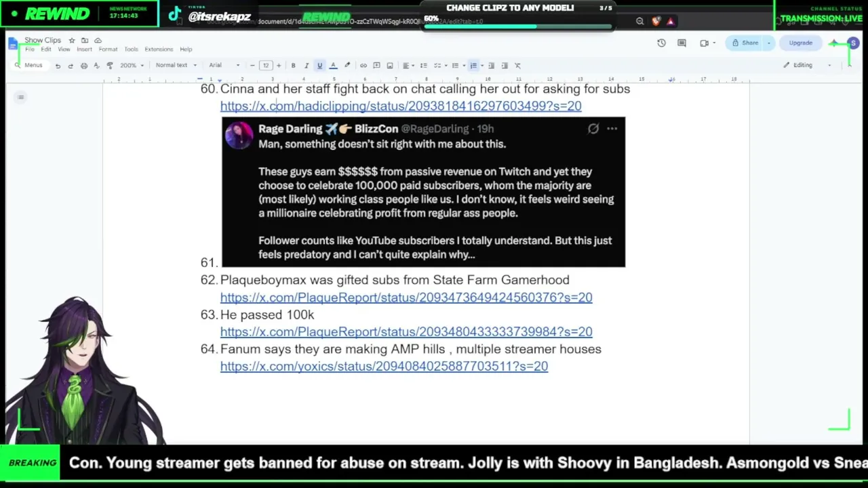Star the Show Clips document
Viewport: 868px width, 488px height.
pos(72,41)
